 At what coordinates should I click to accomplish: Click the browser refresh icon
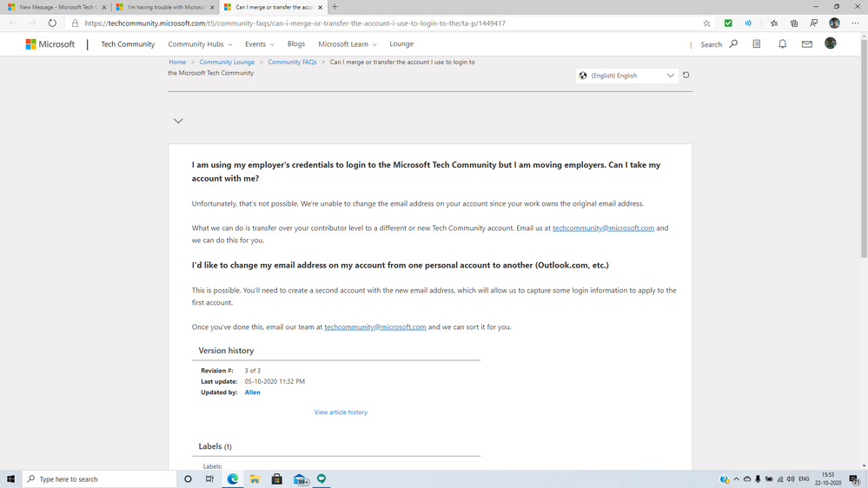[x=52, y=23]
